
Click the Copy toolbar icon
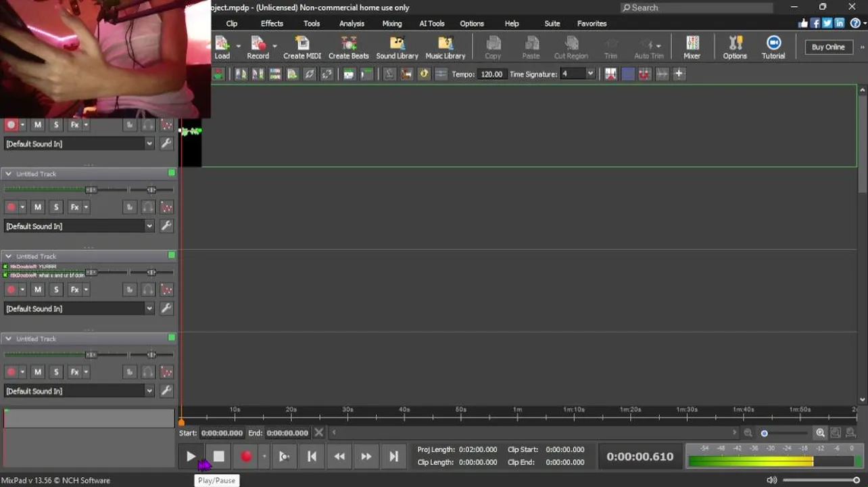pyautogui.click(x=493, y=47)
